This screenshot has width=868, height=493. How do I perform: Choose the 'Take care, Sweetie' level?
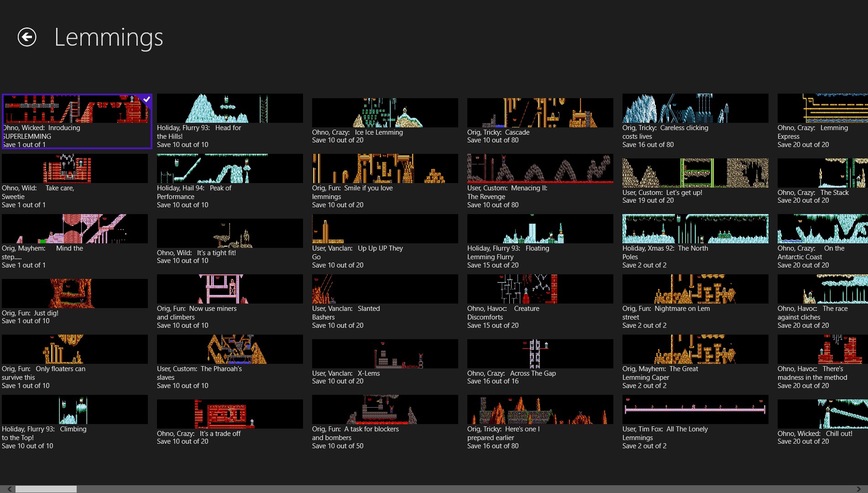(x=75, y=181)
